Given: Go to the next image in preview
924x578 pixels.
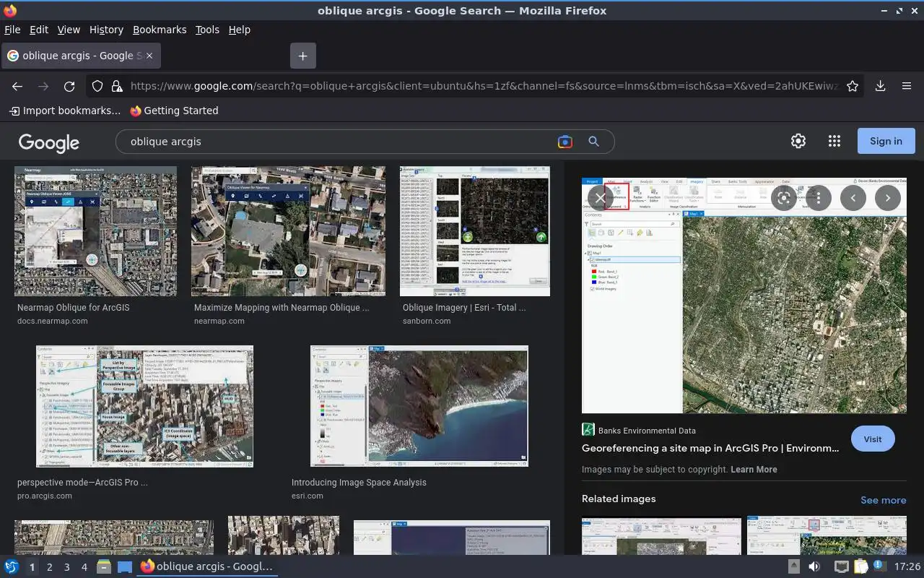Looking at the screenshot, I should pos(887,198).
